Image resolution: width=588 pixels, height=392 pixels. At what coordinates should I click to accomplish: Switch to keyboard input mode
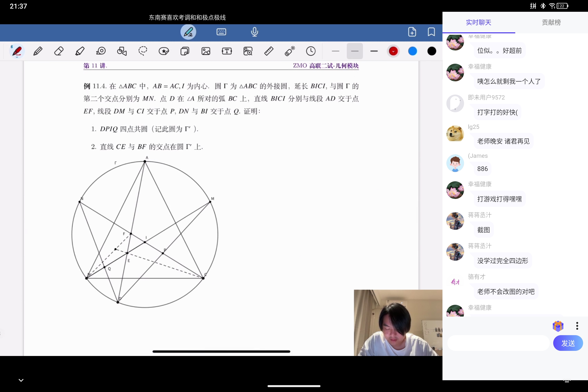[221, 32]
